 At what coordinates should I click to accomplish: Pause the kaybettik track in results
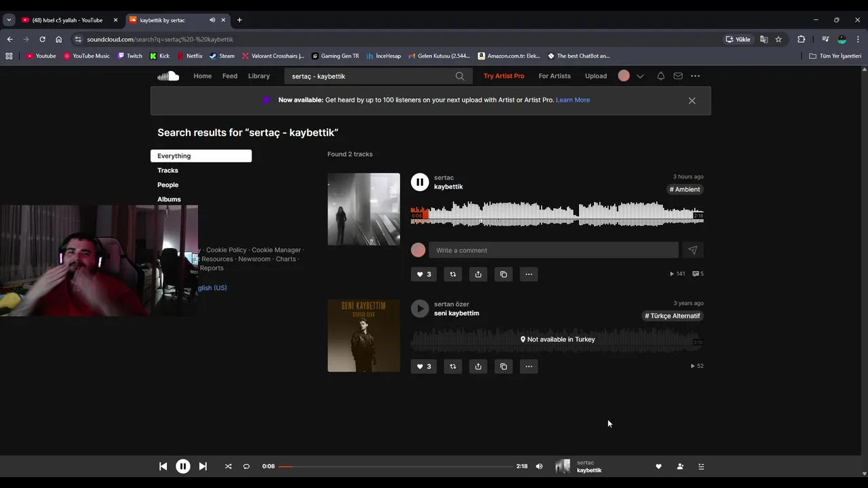coord(420,182)
